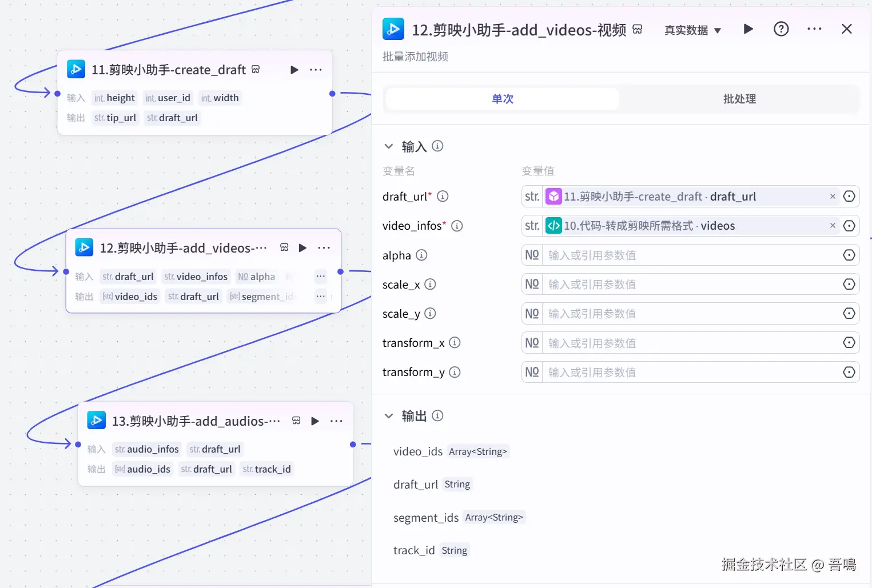Open variable picker for transform_y field

pyautogui.click(x=849, y=372)
